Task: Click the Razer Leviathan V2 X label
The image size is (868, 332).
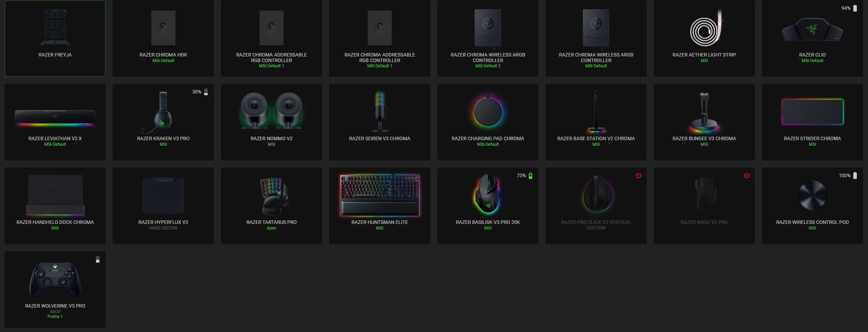Action: 55,138
